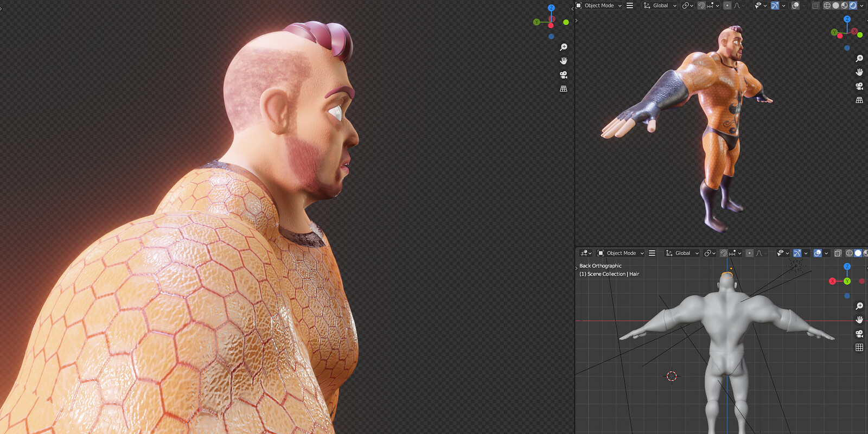Select wireframe shading in bottom-right viewport header
Image resolution: width=868 pixels, height=434 pixels.
coord(849,253)
